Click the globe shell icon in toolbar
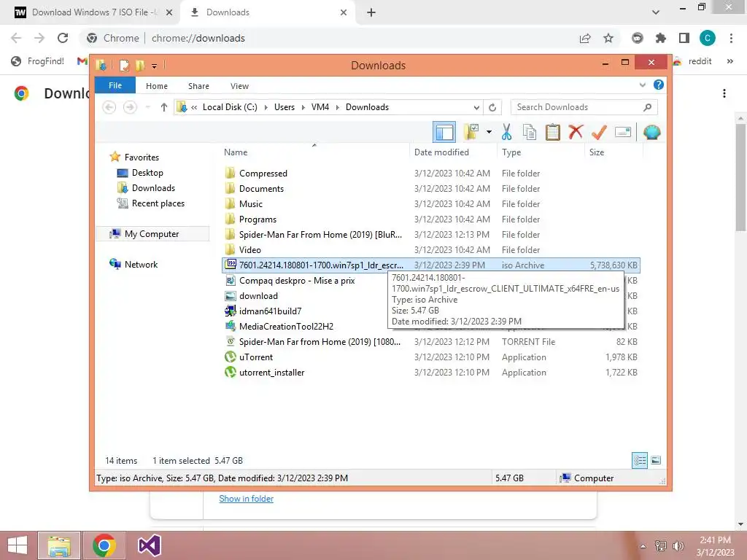This screenshot has width=747, height=560. click(x=651, y=132)
